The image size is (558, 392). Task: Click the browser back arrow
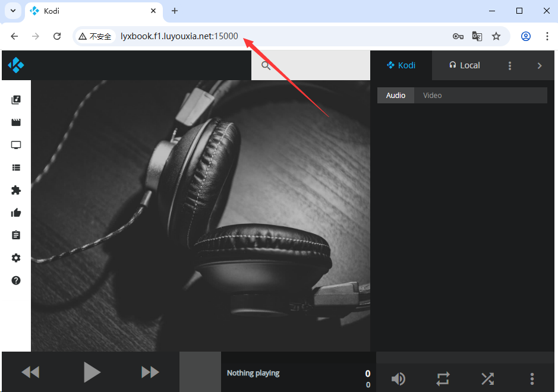(x=14, y=36)
